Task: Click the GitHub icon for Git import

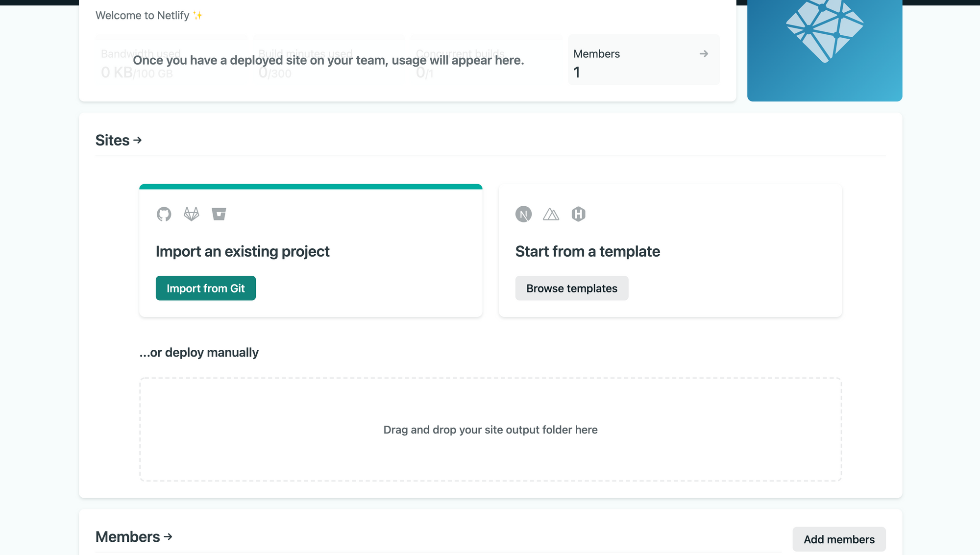Action: point(164,214)
